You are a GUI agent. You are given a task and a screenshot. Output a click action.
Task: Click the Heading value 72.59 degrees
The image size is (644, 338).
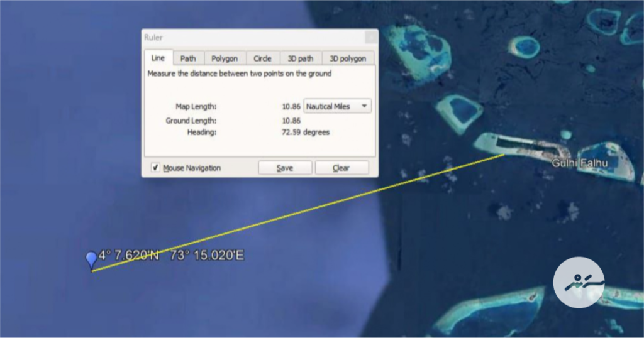(305, 132)
